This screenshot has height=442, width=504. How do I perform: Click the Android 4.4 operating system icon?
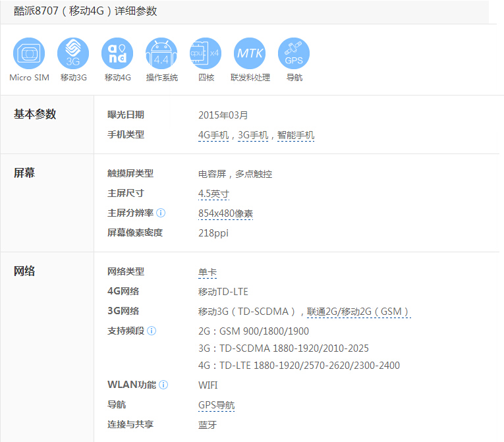click(161, 53)
